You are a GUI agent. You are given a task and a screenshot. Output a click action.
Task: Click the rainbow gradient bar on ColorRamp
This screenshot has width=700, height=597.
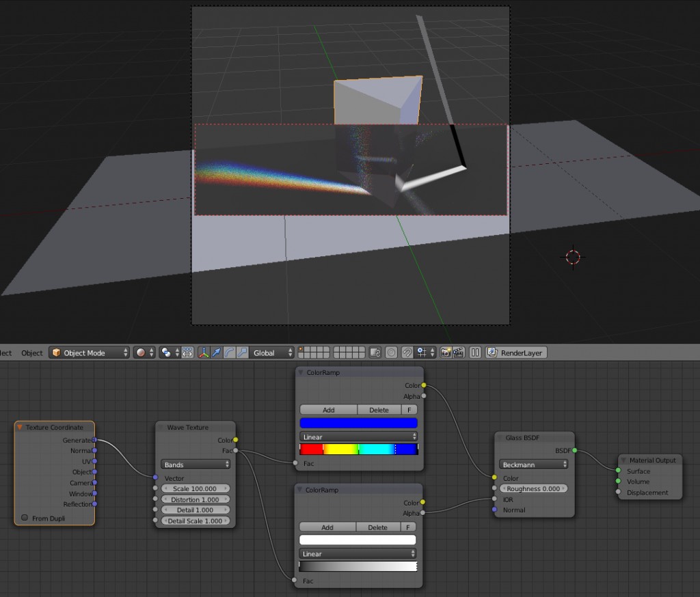point(358,447)
